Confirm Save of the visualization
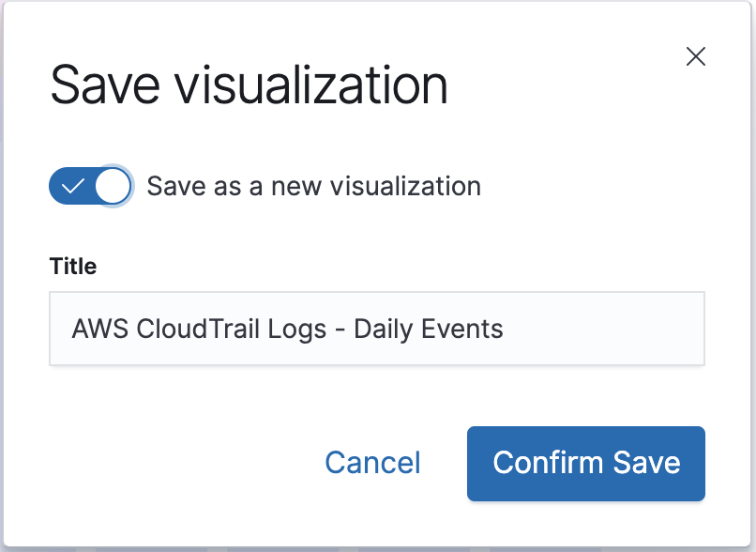This screenshot has height=552, width=756. [x=586, y=464]
